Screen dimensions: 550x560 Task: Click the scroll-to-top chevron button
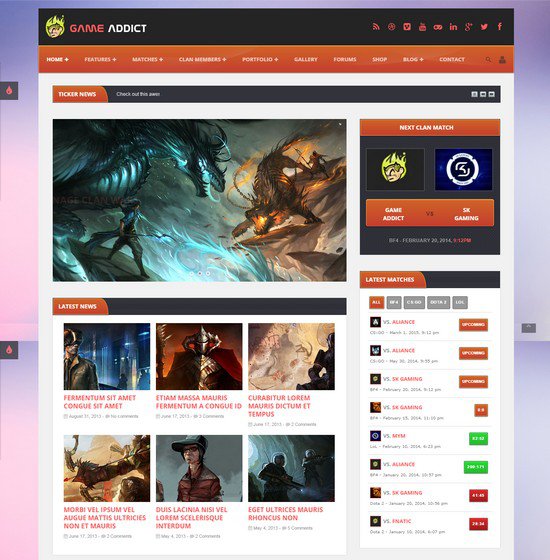point(529,328)
